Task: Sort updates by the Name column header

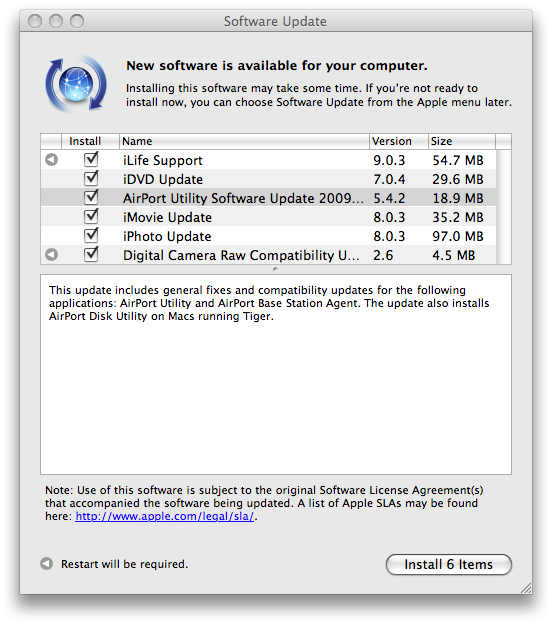Action: point(244,141)
